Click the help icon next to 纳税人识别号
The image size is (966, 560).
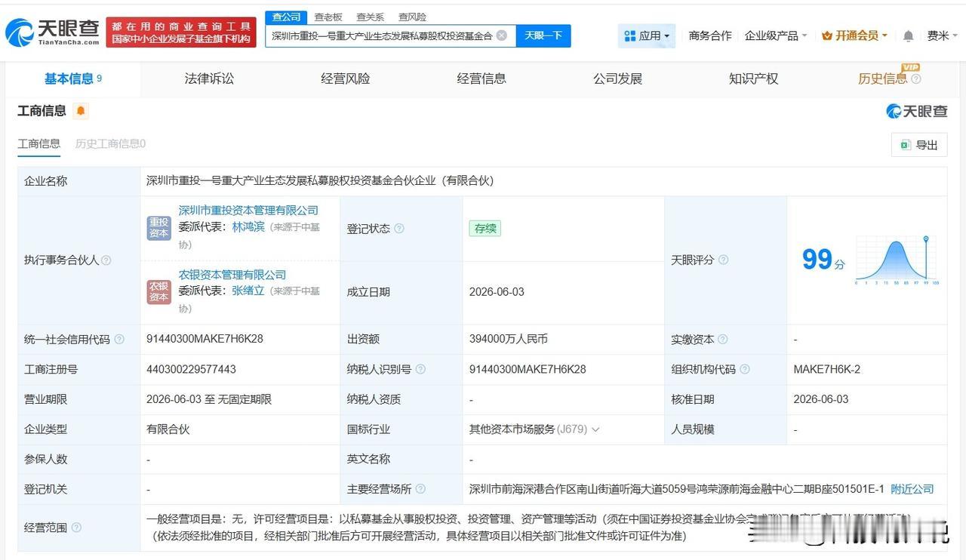(420, 369)
